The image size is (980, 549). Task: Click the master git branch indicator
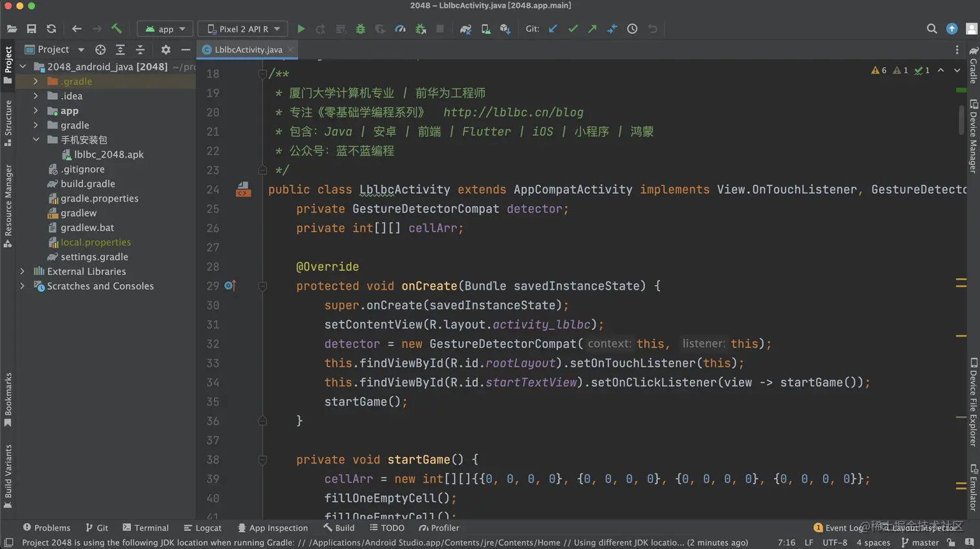[x=920, y=543]
